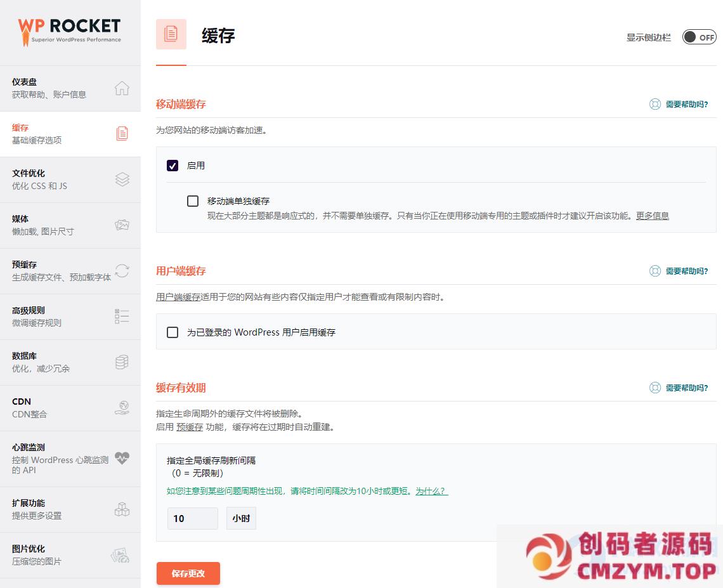Click the media image icon
The height and width of the screenshot is (588, 723).
122,225
